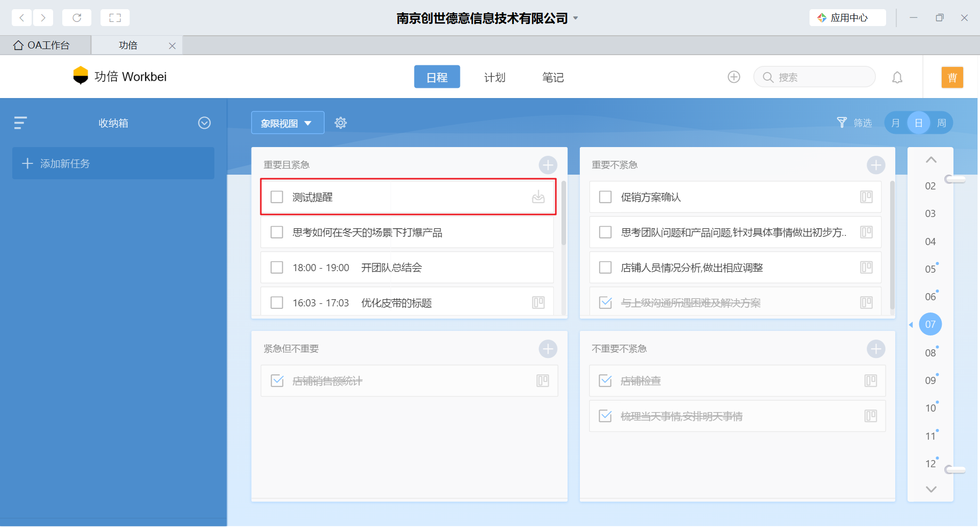
Task: Expand the company name dropdown arrow
Action: (576, 18)
